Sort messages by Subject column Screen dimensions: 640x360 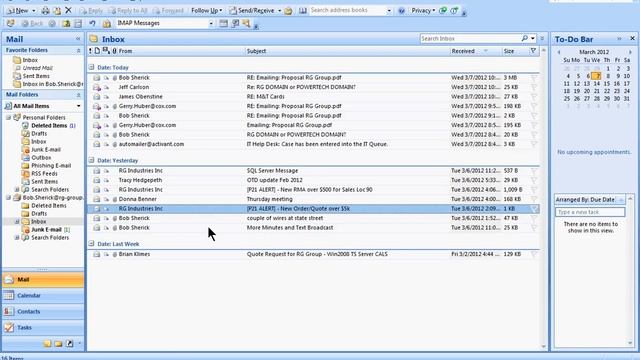(347, 51)
